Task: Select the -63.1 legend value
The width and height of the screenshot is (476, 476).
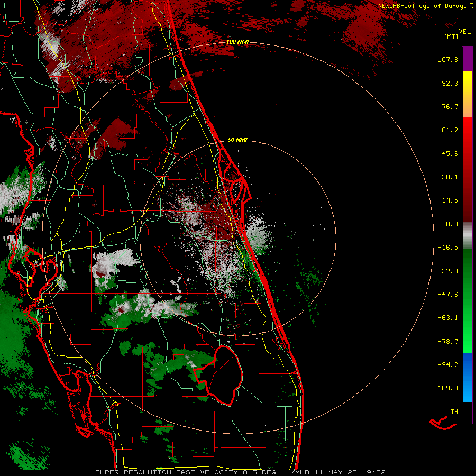Action: (x=448, y=318)
